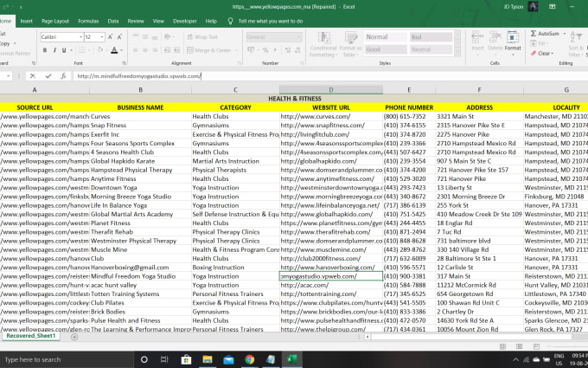Open Conditional Formatting menu
Screen dimensions: 588x368
pyautogui.click(x=323, y=45)
